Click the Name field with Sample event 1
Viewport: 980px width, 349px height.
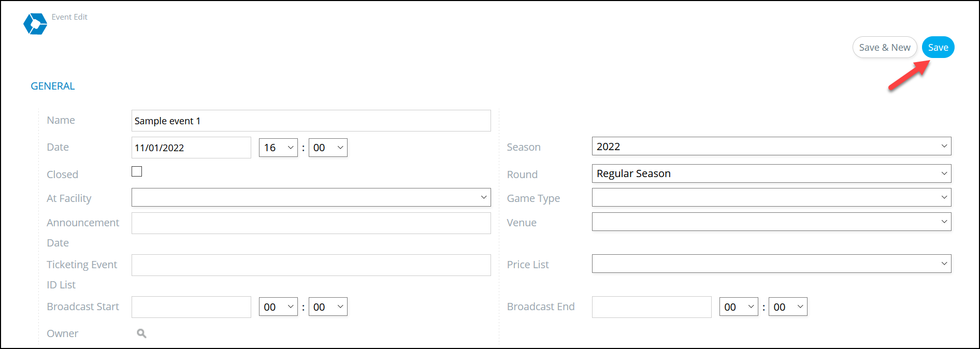pos(311,121)
